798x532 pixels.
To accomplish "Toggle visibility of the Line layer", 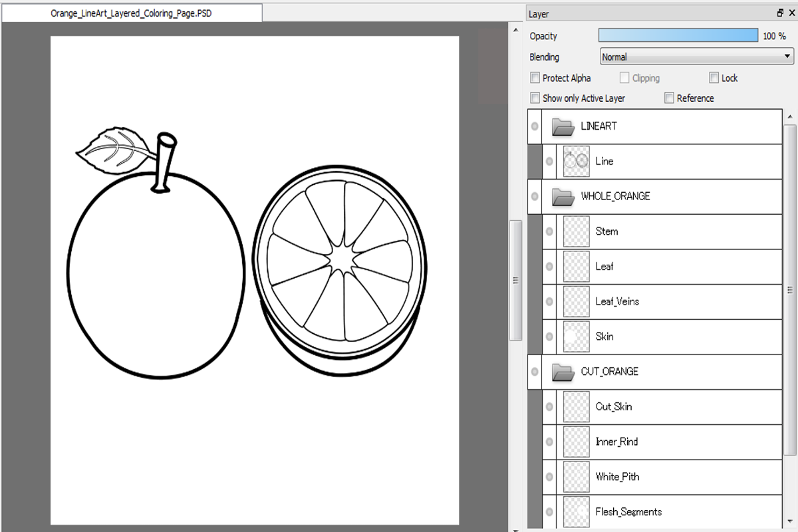I will tap(549, 162).
